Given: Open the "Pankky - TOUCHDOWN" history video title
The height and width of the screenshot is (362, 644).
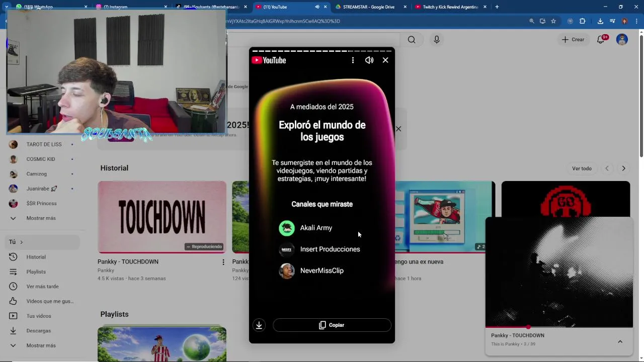Looking at the screenshot, I should (128, 261).
